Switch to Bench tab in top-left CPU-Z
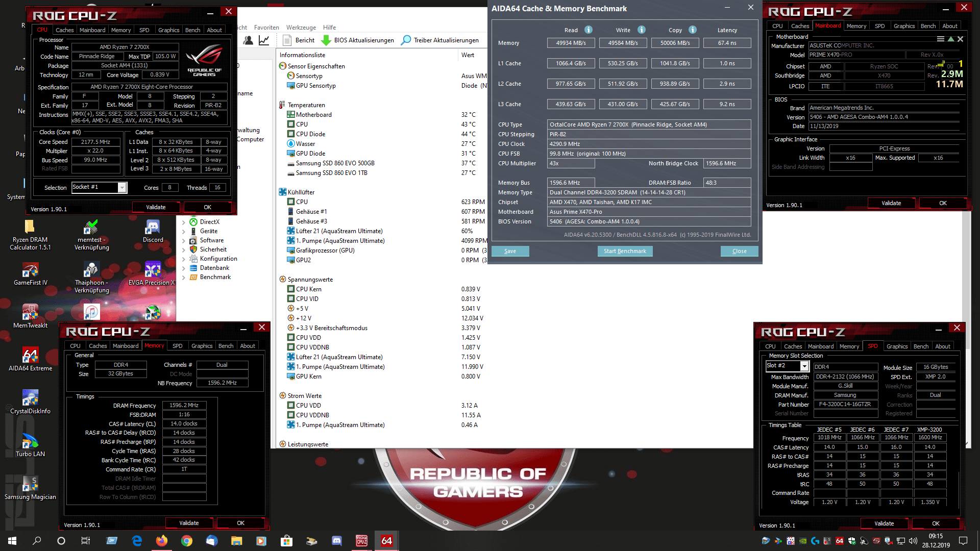 (x=192, y=30)
